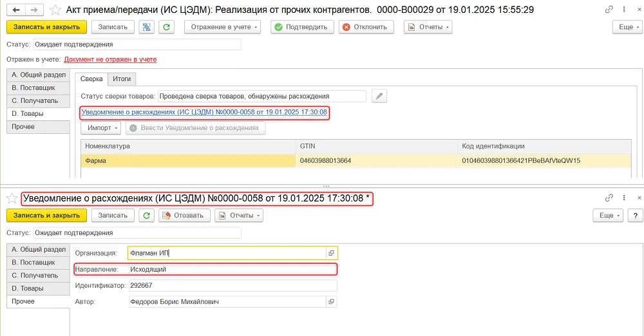Open the Организация field selection icon
The height and width of the screenshot is (336, 644).
pos(332,253)
